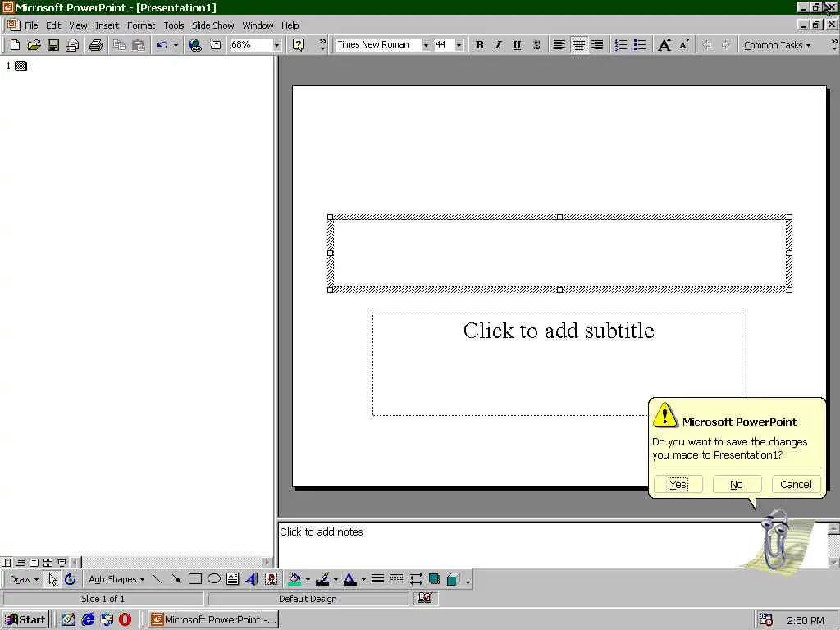Expand Line Color dropdown arrow
Viewport: 840px width, 630px height.
pos(336,579)
